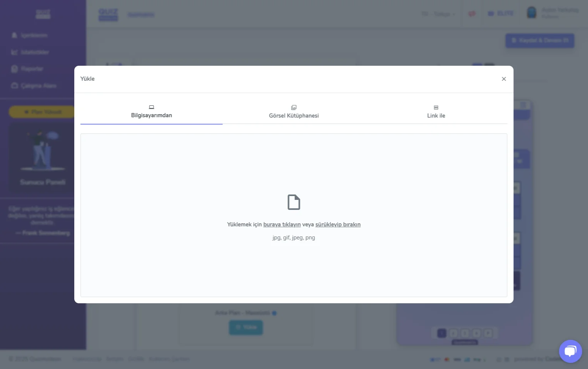Click the Kaydet & Devam Et button
Image resolution: width=588 pixels, height=369 pixels.
pos(540,40)
